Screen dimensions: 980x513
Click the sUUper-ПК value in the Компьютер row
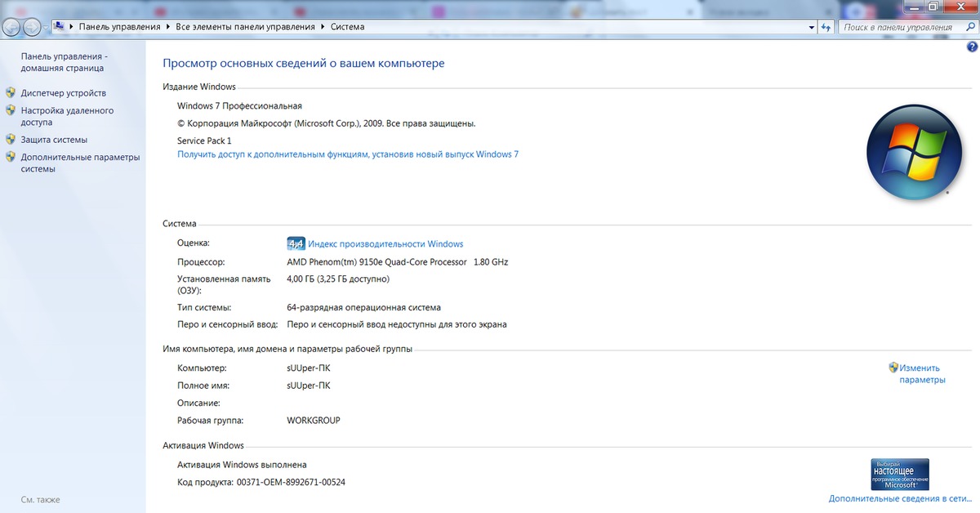[x=309, y=368]
